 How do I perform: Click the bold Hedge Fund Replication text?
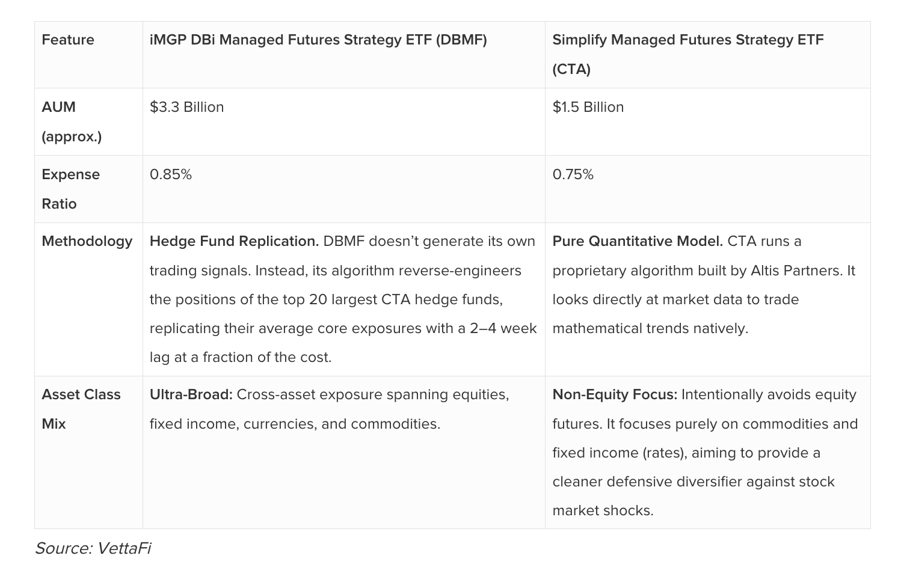235,241
